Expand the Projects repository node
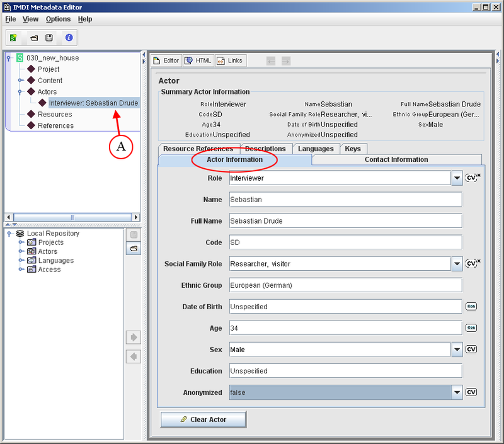Screen dimensions: 504x444 pyautogui.click(x=21, y=242)
